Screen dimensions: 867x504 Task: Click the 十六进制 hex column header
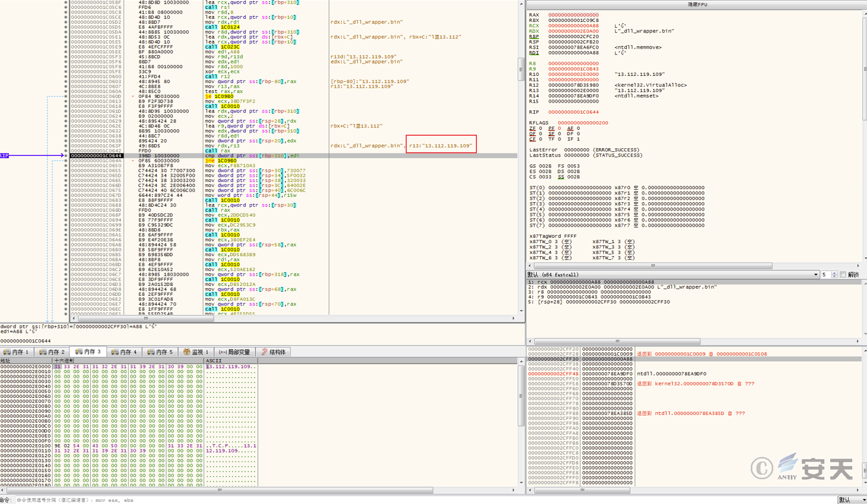pos(64,361)
